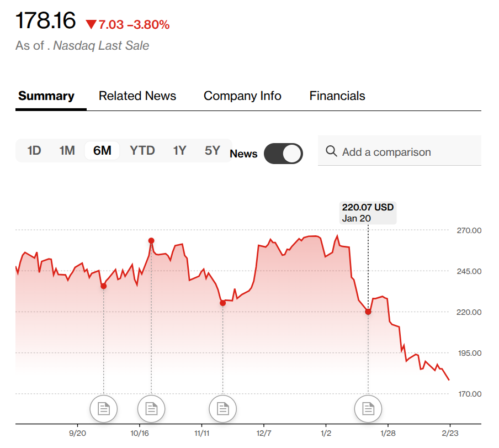Open the news article icon below 10/16

click(x=151, y=409)
